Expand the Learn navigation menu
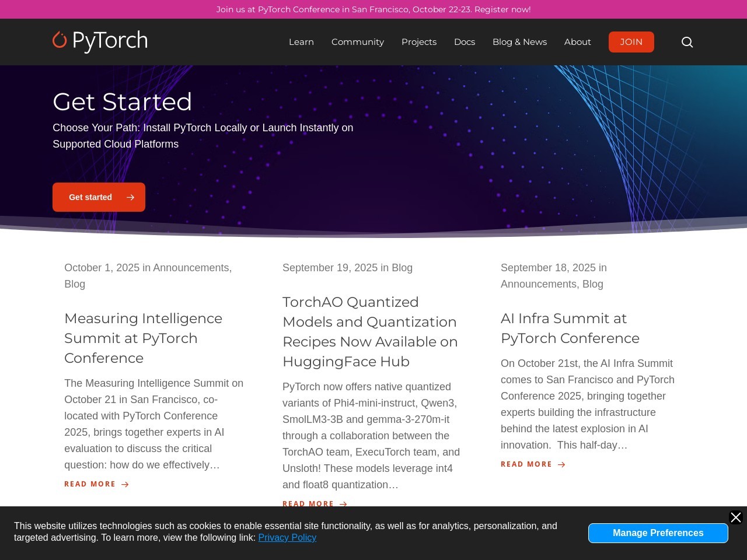747x560 pixels. coord(301,42)
